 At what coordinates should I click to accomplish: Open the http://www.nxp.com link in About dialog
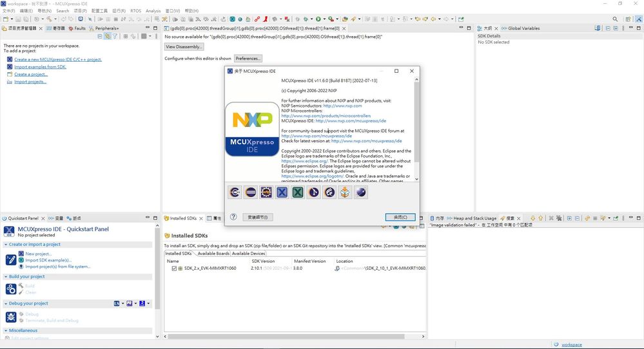coord(342,106)
